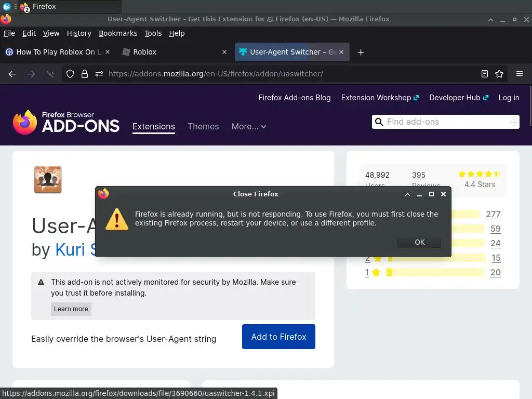
Task: Click the 2 star rating bar
Action: click(436, 258)
